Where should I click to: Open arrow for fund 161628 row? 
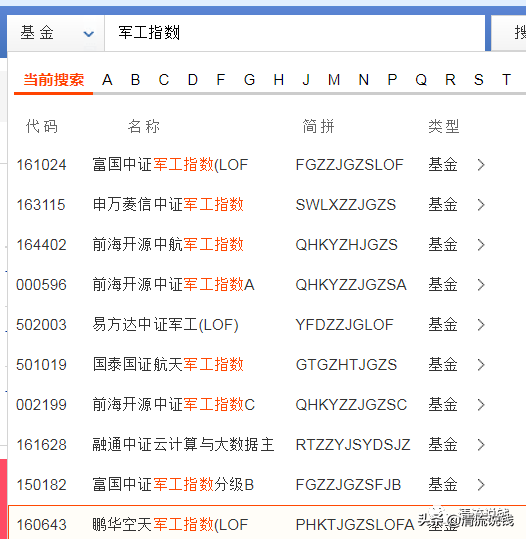point(481,445)
